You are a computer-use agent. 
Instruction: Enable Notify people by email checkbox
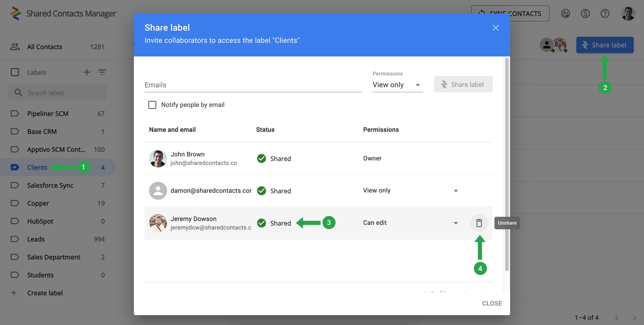(x=152, y=105)
